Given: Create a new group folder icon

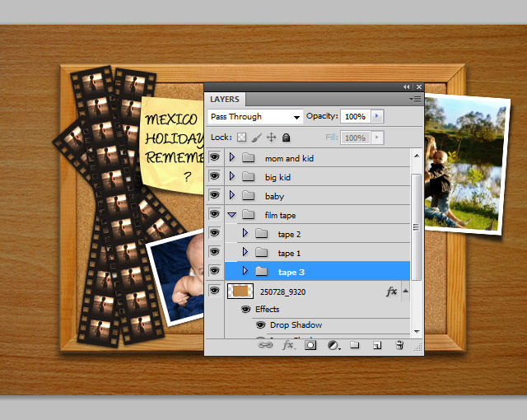Looking at the screenshot, I should pyautogui.click(x=355, y=346).
